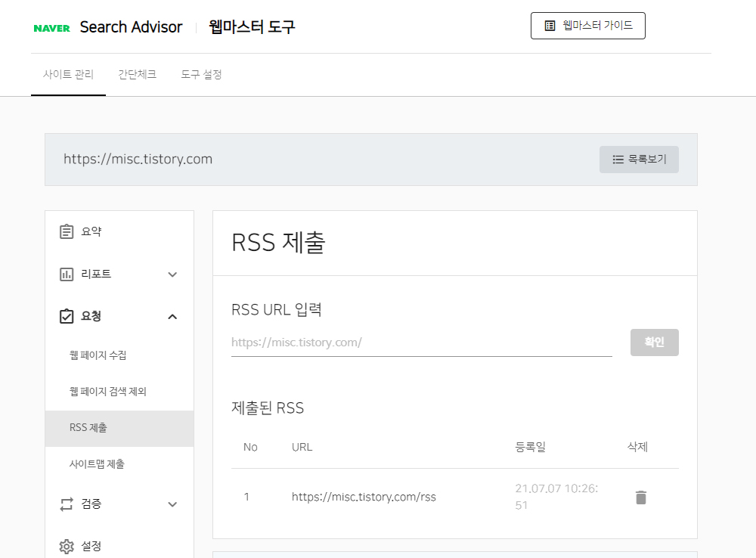Click the 제출된 RSS section heading
The image size is (756, 558).
tap(268, 408)
